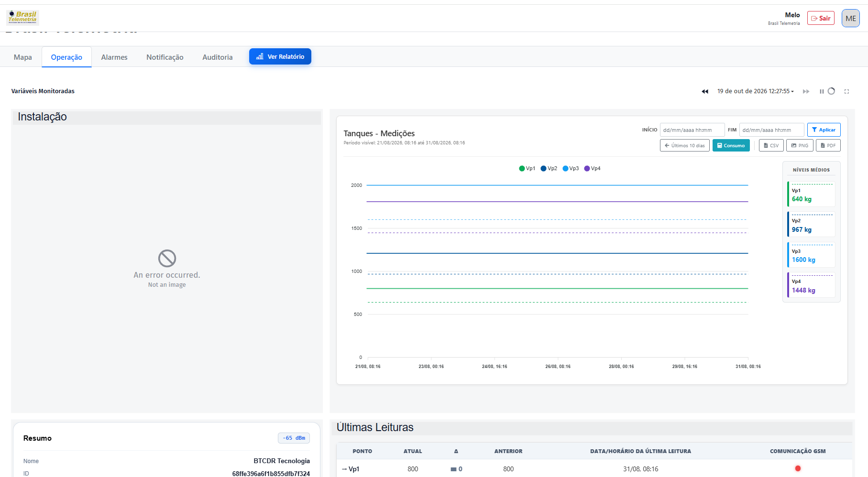Open the date 19 de out de 2026 dropdown
The image size is (868, 477).
click(755, 91)
